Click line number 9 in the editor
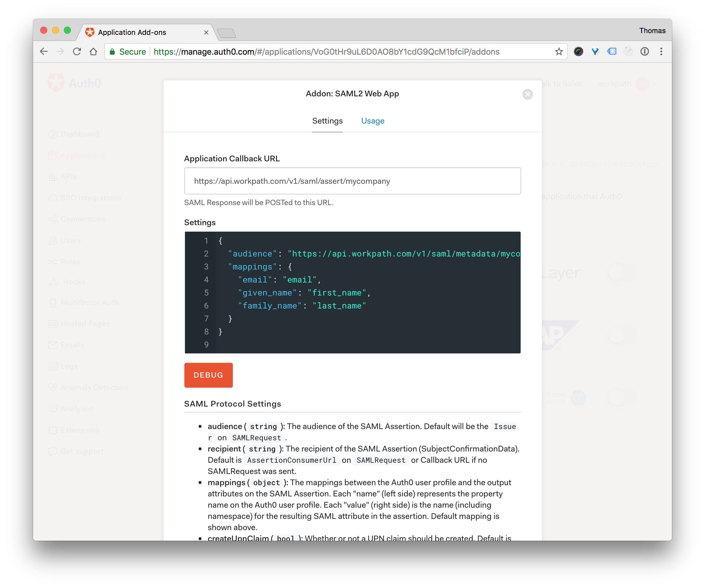The width and height of the screenshot is (705, 588). pyautogui.click(x=206, y=345)
